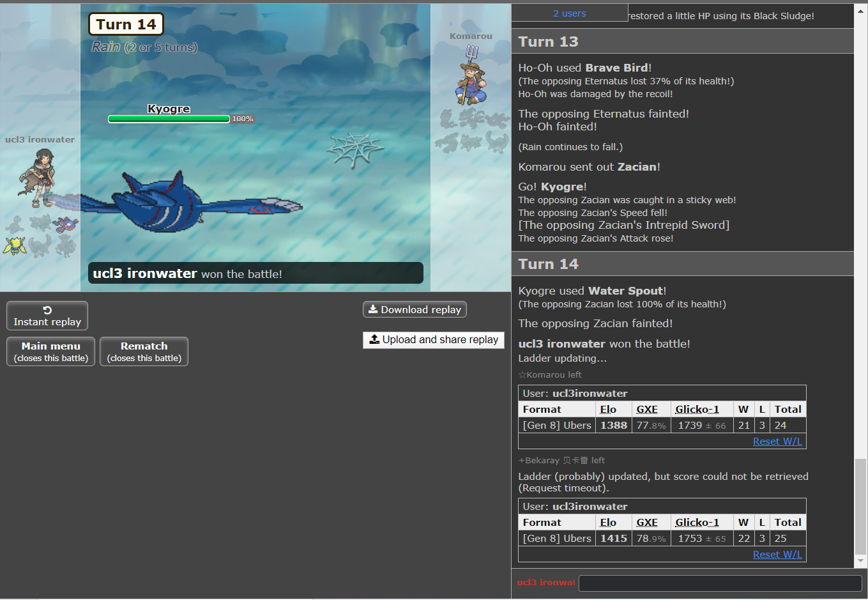Click 'The opposing Eternatus fainted!' log line
This screenshot has height=600, width=868.
[x=604, y=114]
